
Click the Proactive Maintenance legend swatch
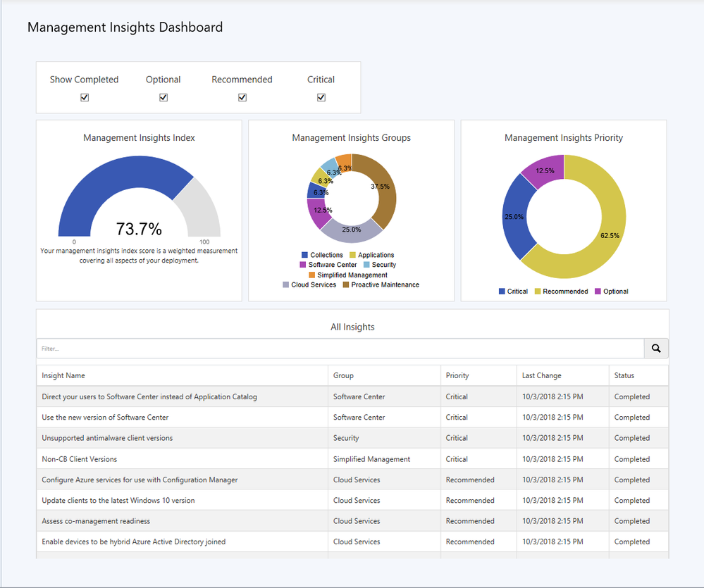345,284
